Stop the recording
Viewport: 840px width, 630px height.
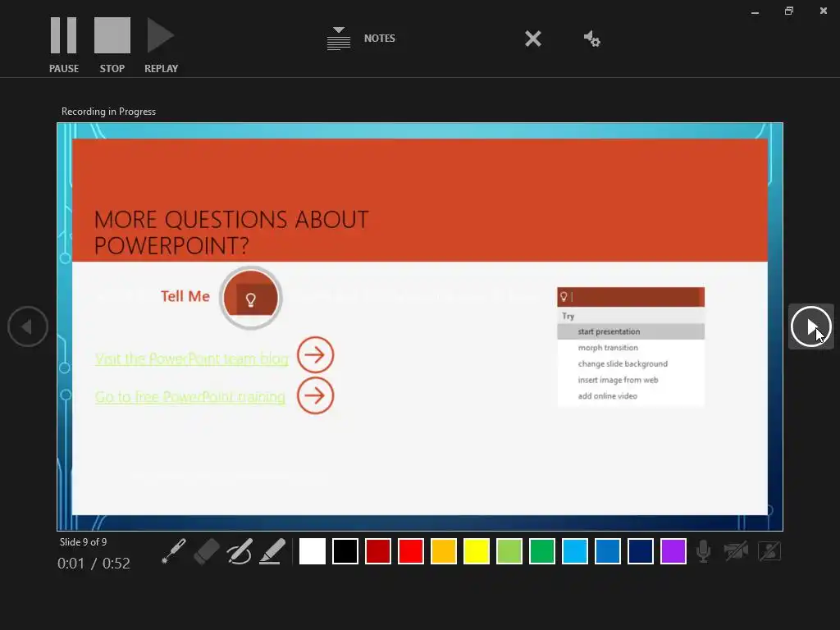coord(112,45)
